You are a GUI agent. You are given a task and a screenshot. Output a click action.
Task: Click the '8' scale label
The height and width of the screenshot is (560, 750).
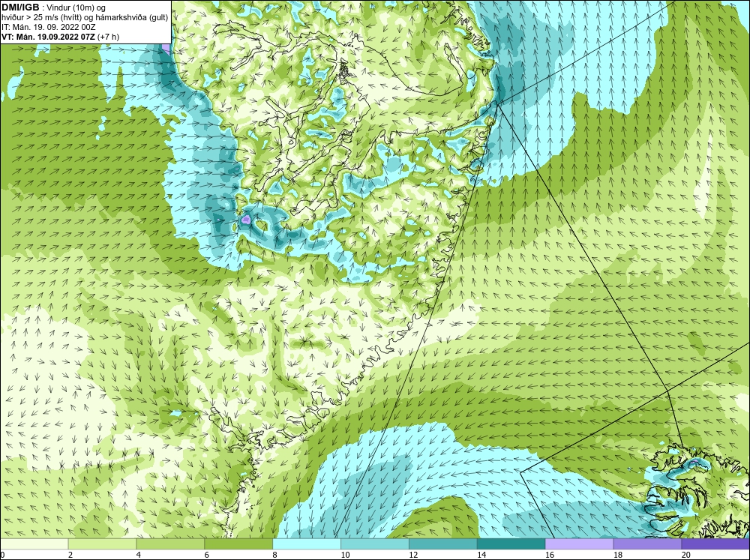click(275, 555)
